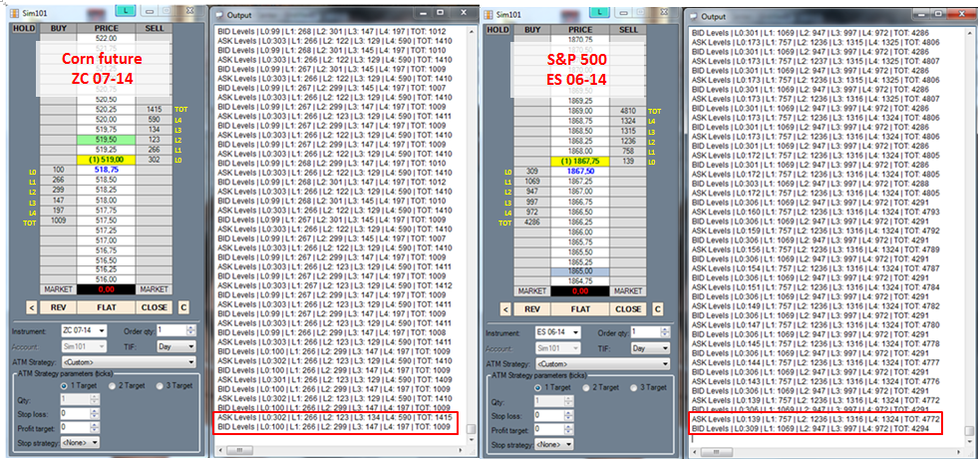The image size is (980, 463).
Task: Click the < button in the corn ZC DOM
Action: pyautogui.click(x=31, y=307)
